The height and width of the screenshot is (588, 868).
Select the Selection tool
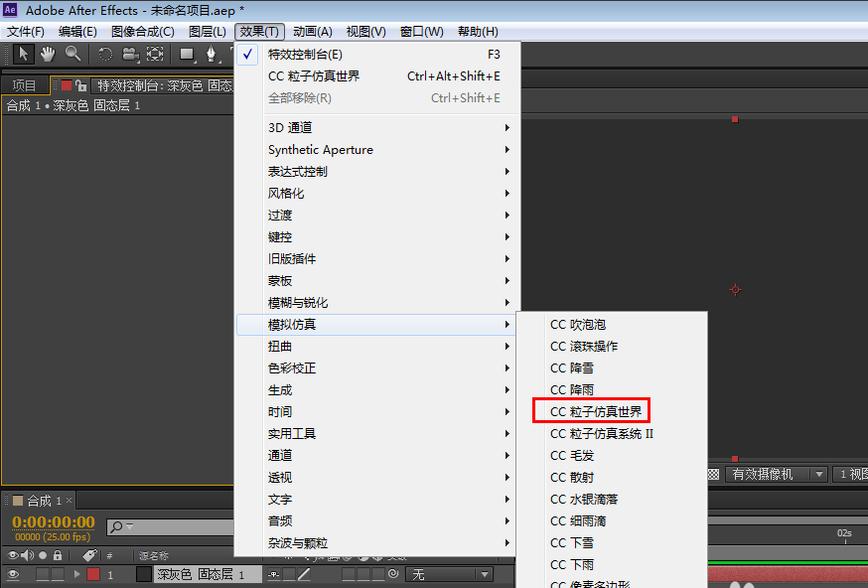point(24,55)
